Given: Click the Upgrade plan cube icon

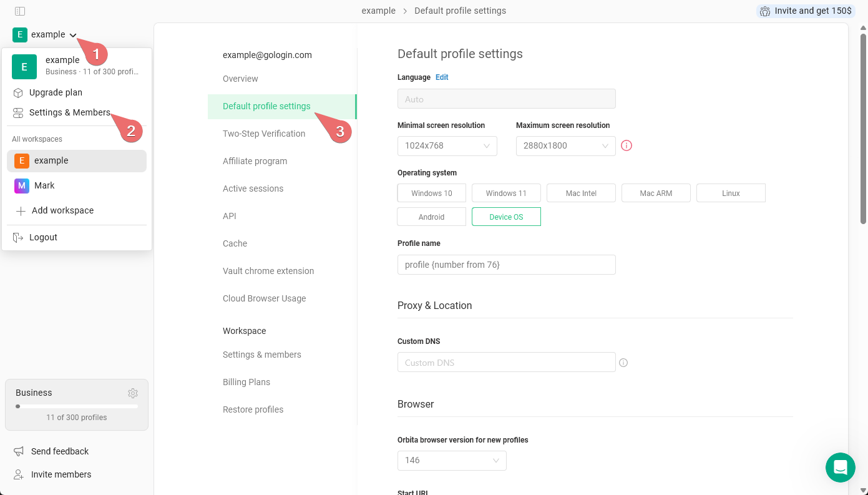Looking at the screenshot, I should [18, 93].
